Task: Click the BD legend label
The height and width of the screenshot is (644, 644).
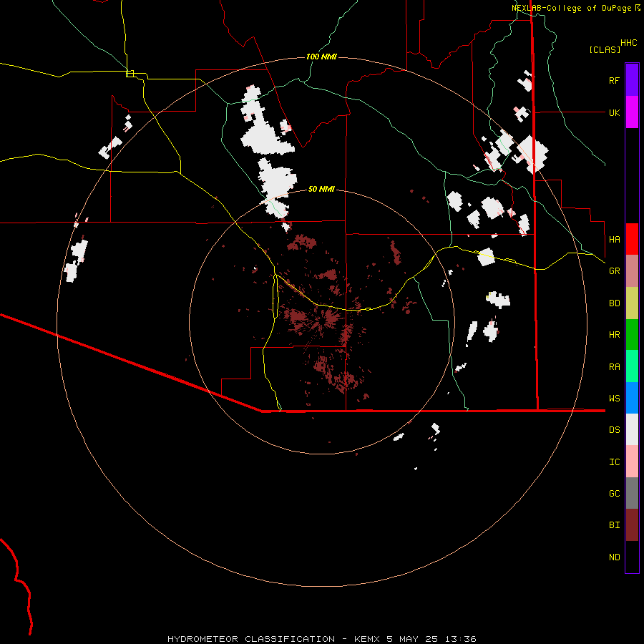Action: 614,303
